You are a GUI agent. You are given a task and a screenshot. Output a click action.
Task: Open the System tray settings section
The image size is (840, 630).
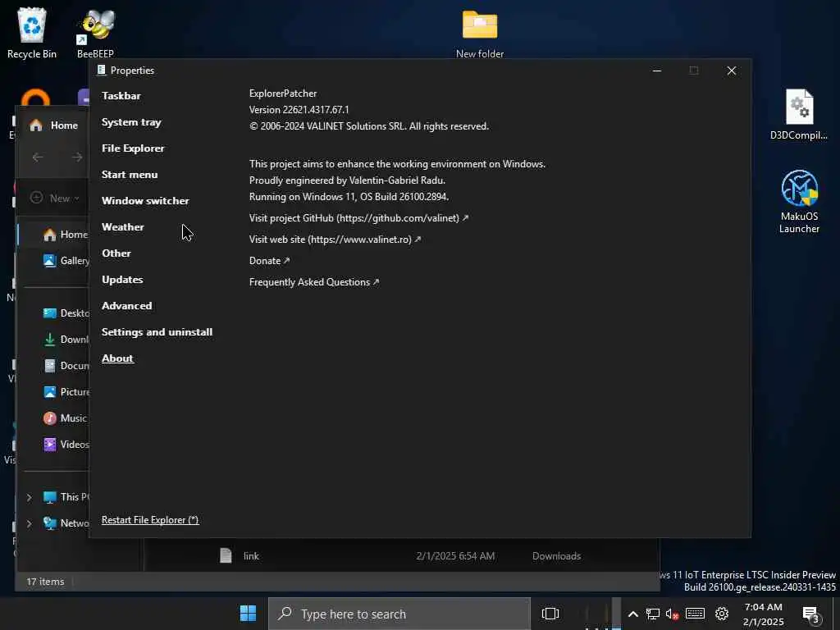[131, 122]
